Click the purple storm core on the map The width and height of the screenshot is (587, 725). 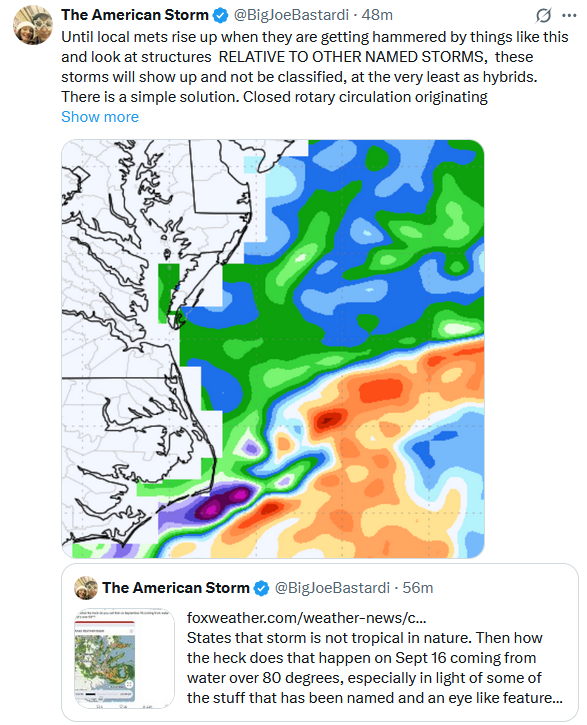(223, 502)
